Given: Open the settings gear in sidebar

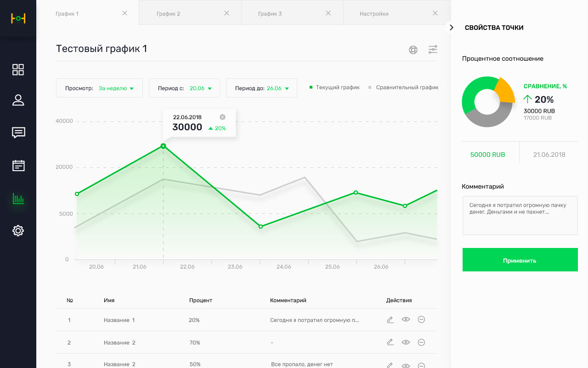Looking at the screenshot, I should (18, 230).
